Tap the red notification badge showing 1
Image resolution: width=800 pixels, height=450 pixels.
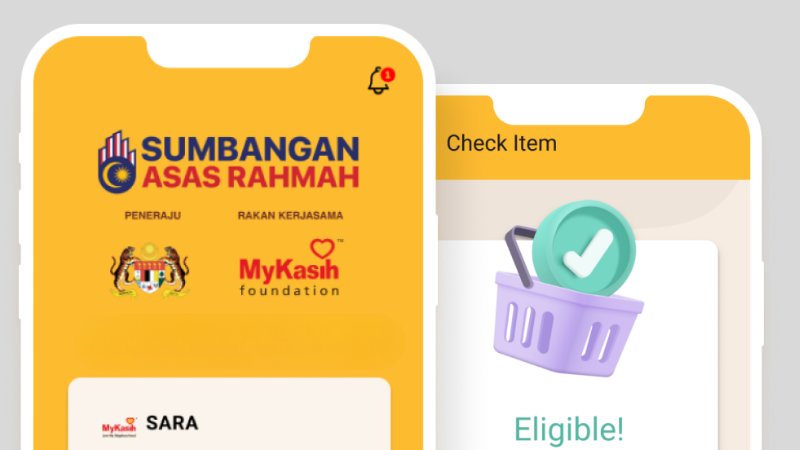click(388, 75)
